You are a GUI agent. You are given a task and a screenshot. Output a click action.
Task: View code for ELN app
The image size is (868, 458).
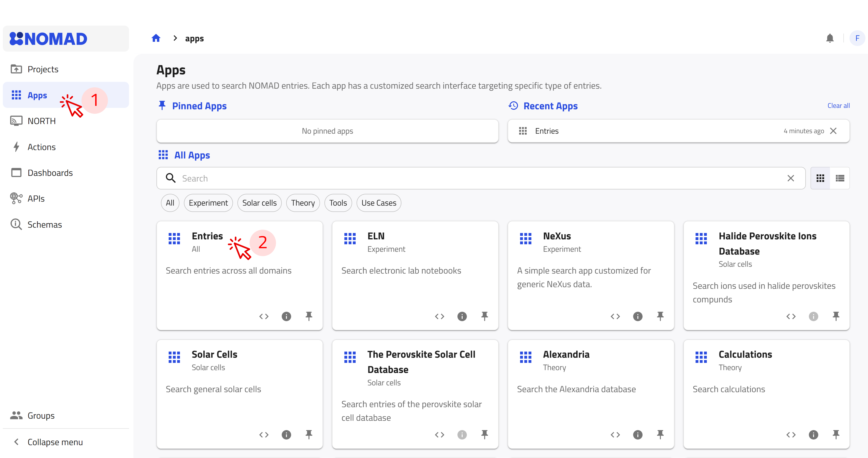pos(439,316)
